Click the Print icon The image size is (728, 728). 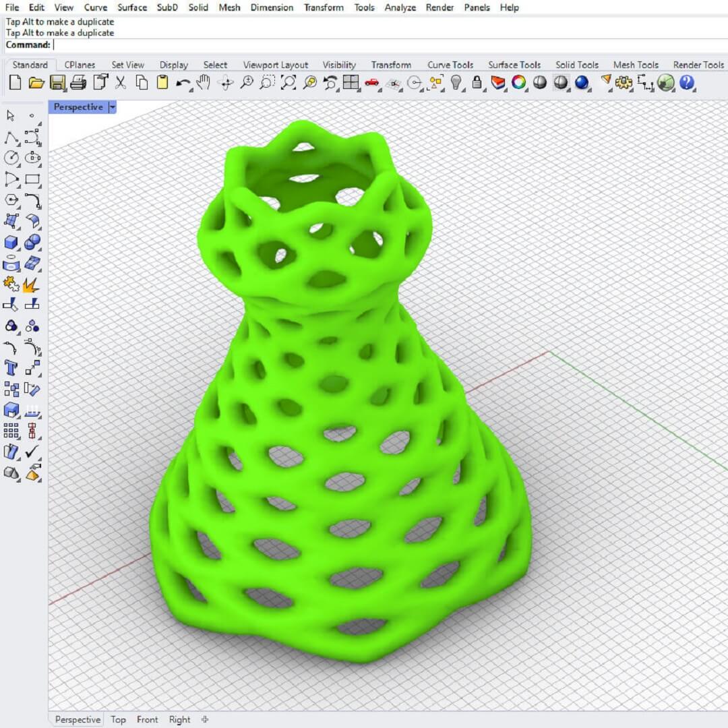pos(78,83)
